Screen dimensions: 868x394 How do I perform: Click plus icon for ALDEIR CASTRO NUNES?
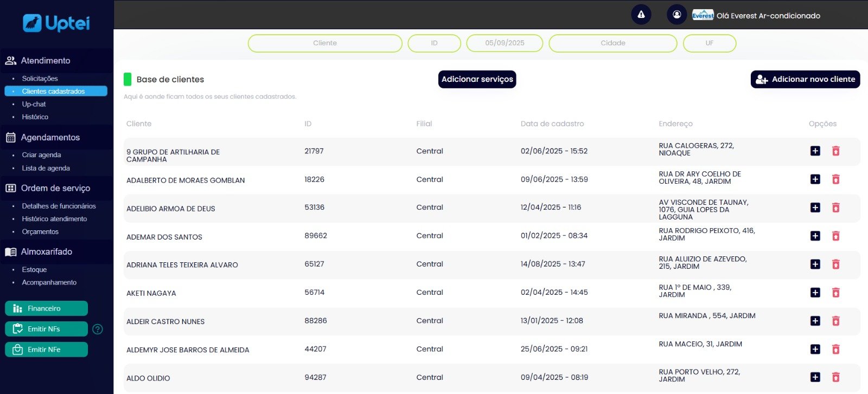815,321
